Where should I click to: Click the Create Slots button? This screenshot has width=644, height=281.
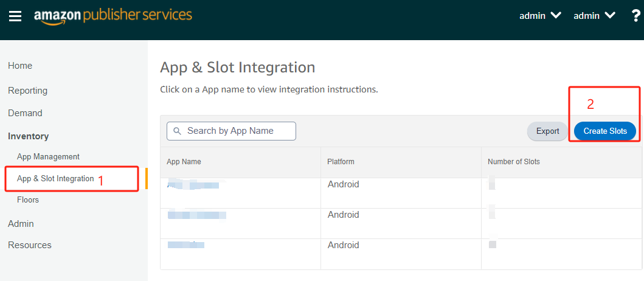pos(604,131)
